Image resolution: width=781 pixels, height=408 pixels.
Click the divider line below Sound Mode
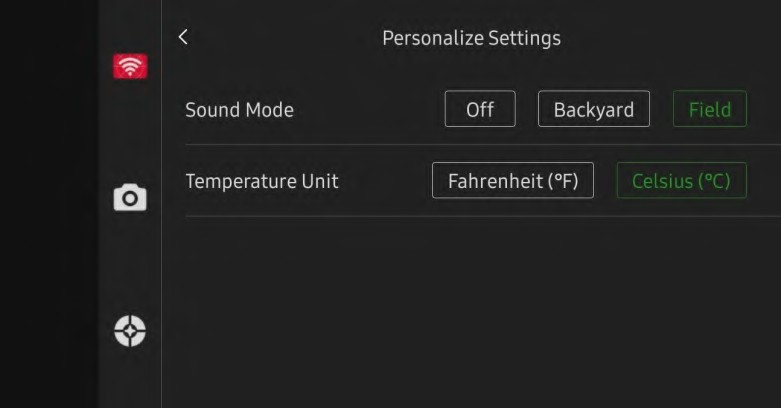[x=480, y=144]
